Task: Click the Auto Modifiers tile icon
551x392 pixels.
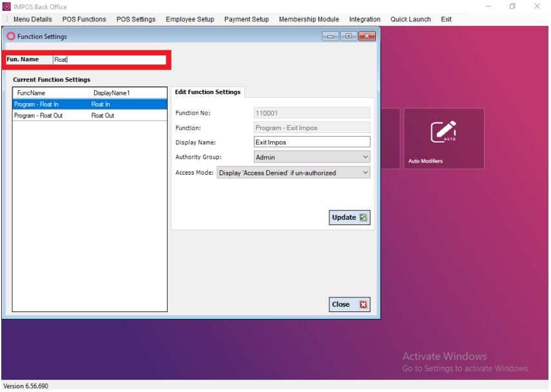Action: click(443, 132)
